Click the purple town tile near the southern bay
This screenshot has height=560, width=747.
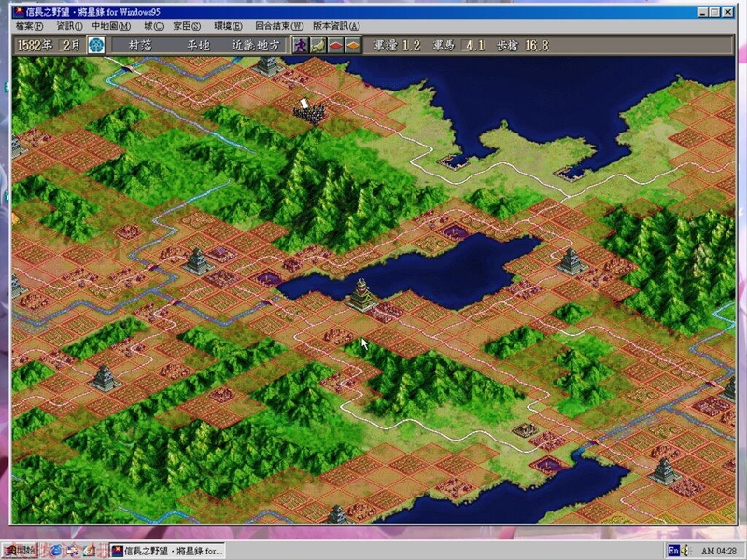[548, 464]
